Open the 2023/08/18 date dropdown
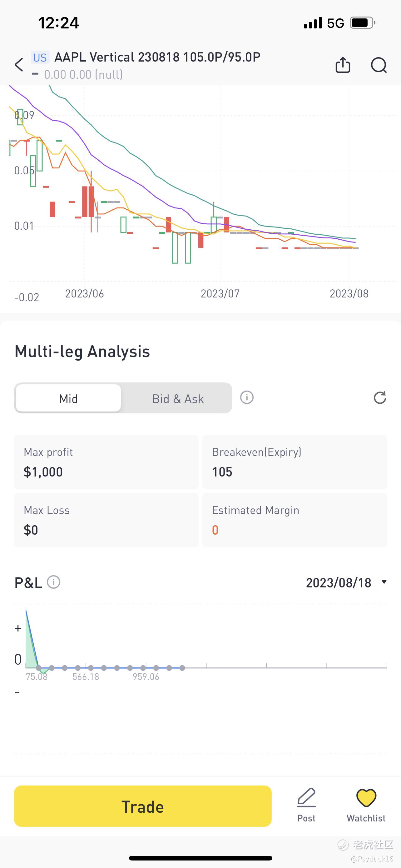 pyautogui.click(x=338, y=583)
